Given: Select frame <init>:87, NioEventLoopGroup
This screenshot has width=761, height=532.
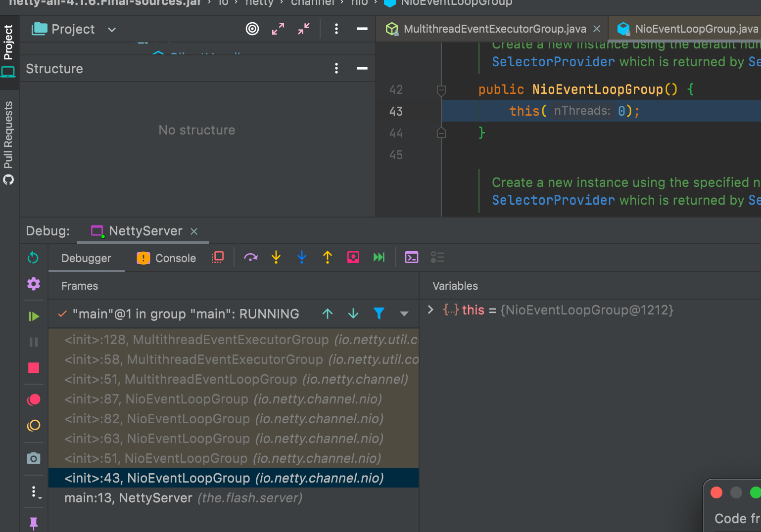Looking at the screenshot, I should pos(234,399).
